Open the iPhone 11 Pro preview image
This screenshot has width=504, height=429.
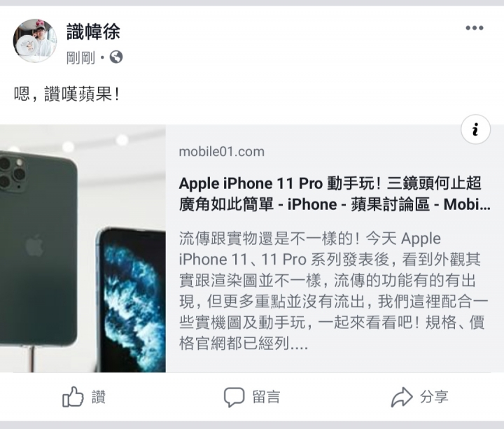point(83,248)
